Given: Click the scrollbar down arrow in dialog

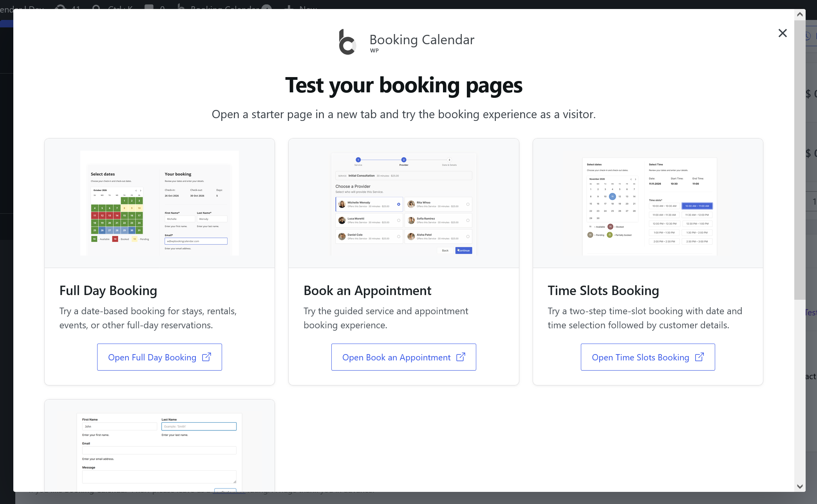Looking at the screenshot, I should [800, 486].
